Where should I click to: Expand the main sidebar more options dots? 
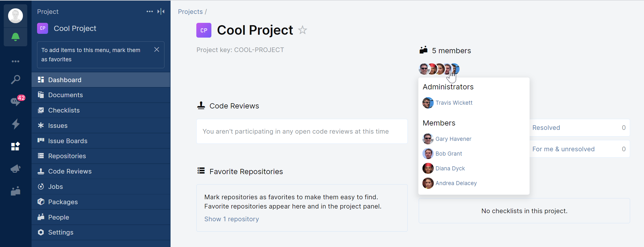coord(15,61)
